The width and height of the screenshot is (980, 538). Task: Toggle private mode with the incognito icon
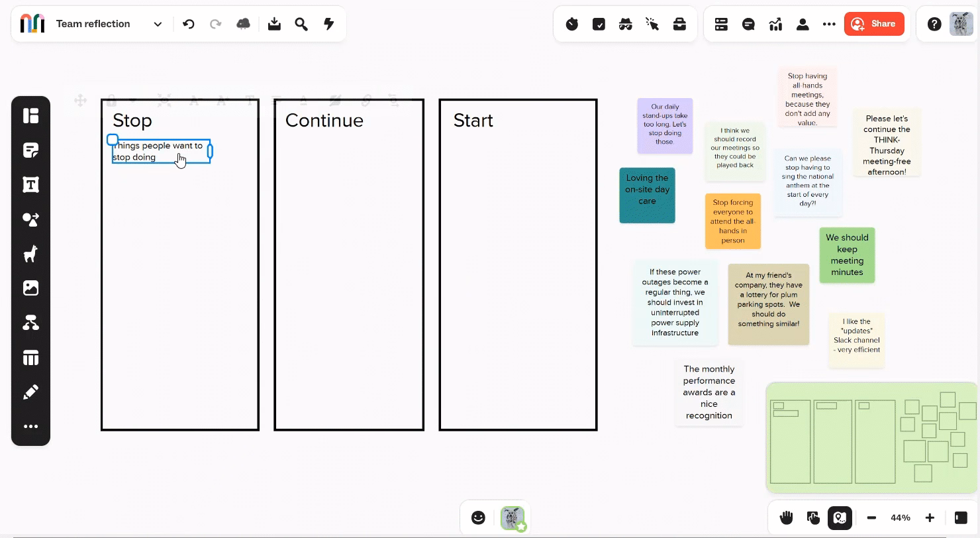point(625,25)
